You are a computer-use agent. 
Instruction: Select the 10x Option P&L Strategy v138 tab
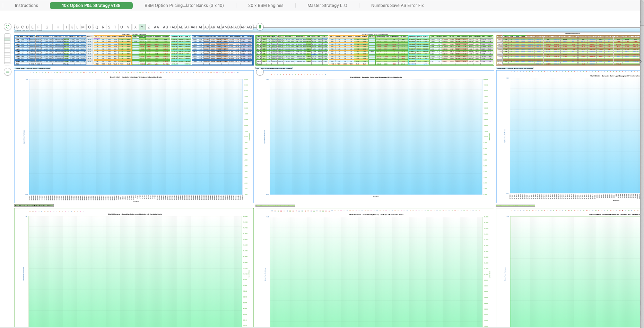91,6
